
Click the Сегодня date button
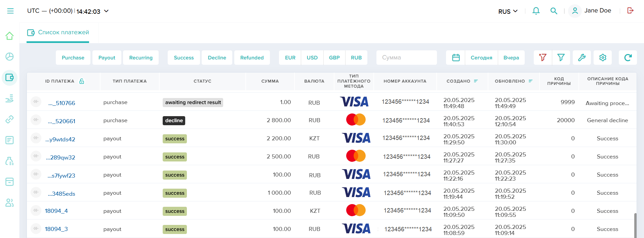(481, 58)
